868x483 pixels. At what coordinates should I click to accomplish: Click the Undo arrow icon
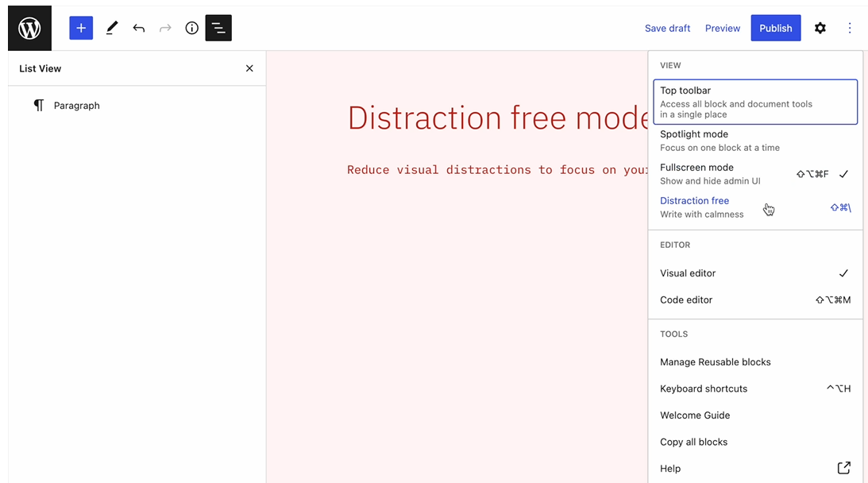point(139,29)
